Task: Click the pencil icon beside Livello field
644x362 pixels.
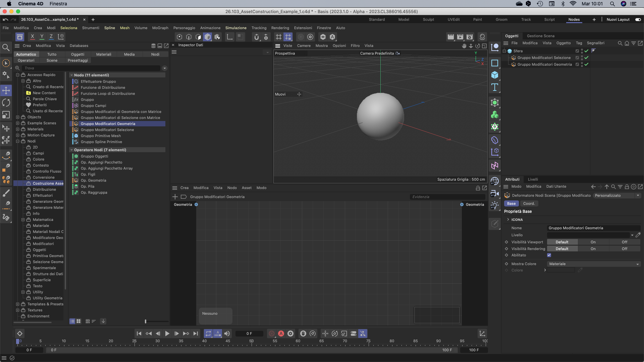Action: pyautogui.click(x=638, y=235)
